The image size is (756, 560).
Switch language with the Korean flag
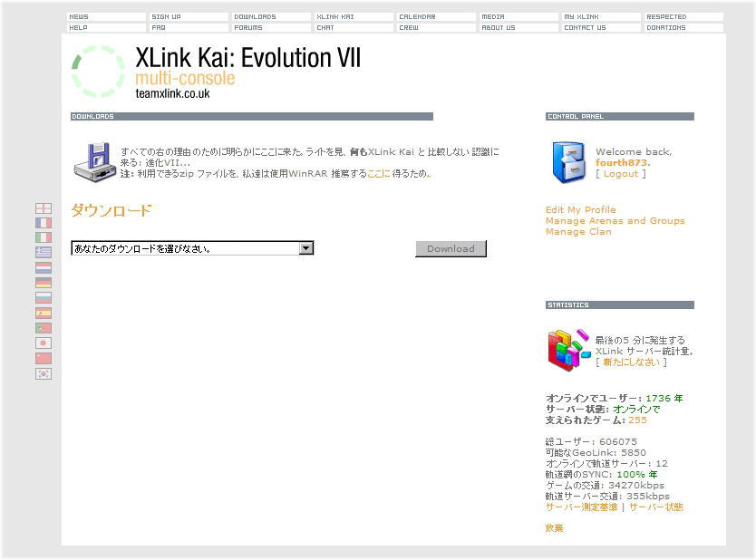[x=44, y=373]
